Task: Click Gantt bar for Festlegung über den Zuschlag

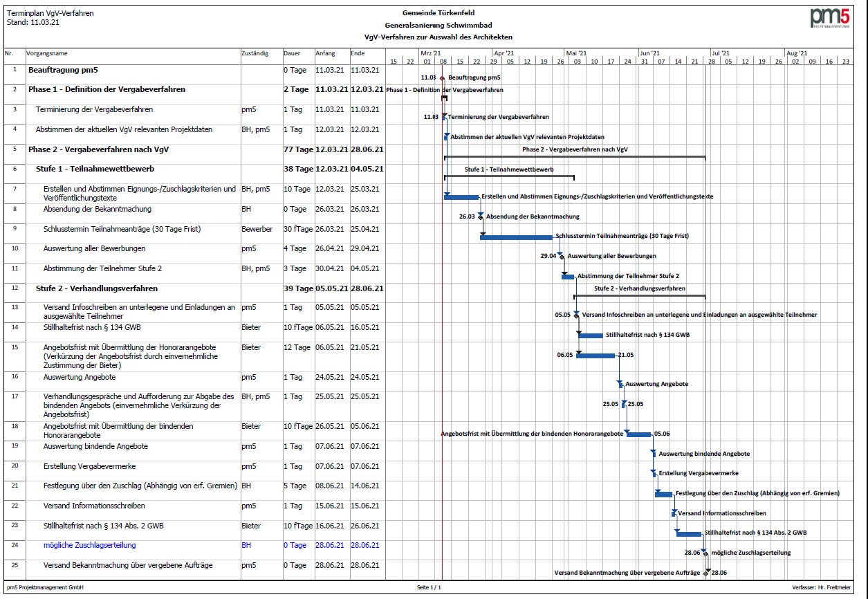Action: point(663,494)
